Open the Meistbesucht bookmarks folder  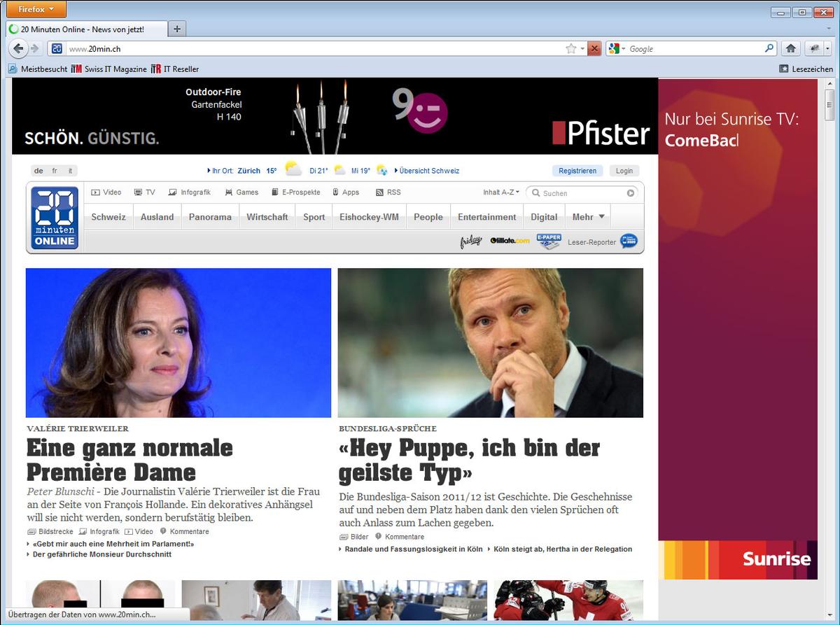(x=38, y=69)
